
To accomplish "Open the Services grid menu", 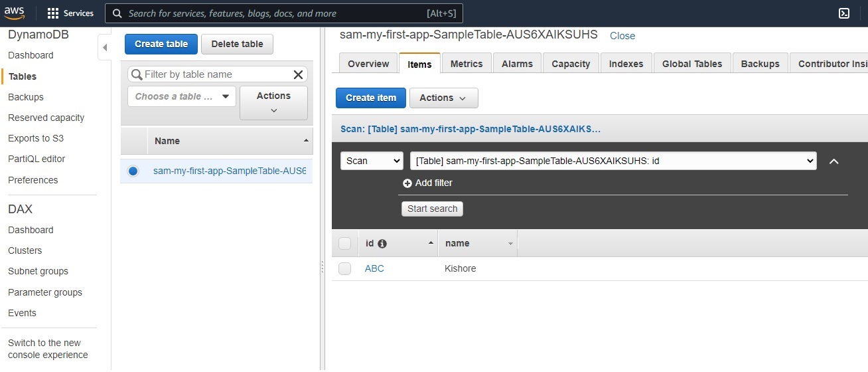I will click(54, 13).
